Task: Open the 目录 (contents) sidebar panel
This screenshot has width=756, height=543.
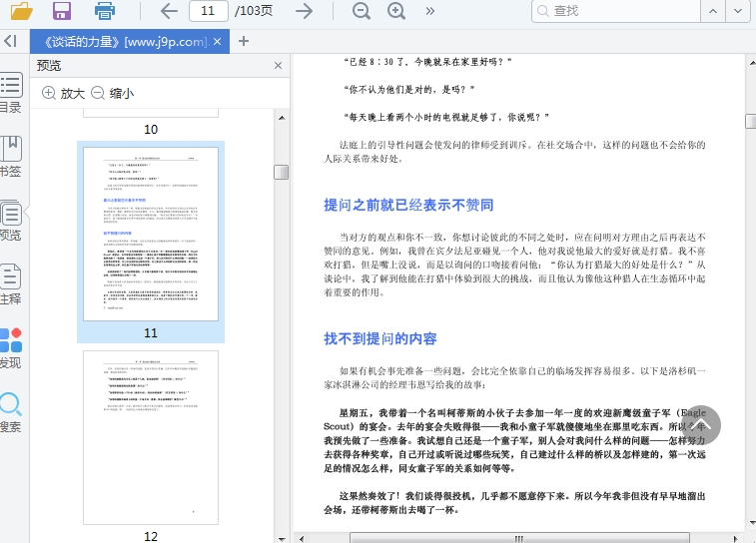Action: coord(10,94)
